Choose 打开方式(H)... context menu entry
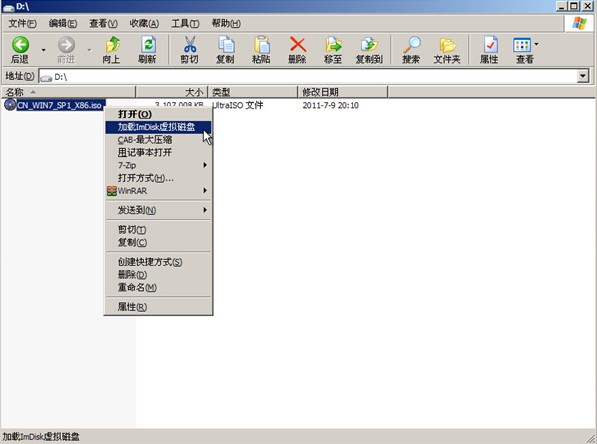Screen dimensions: 597x444 (158, 178)
